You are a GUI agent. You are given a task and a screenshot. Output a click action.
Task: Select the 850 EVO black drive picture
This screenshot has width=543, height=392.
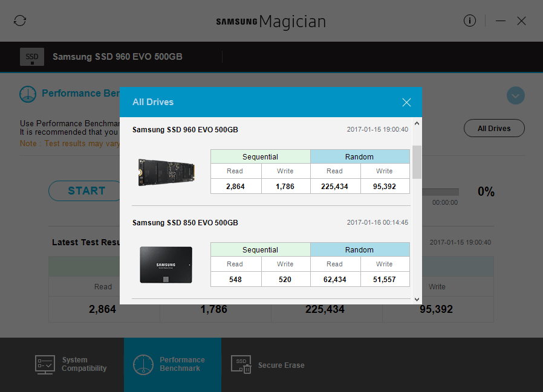(166, 265)
